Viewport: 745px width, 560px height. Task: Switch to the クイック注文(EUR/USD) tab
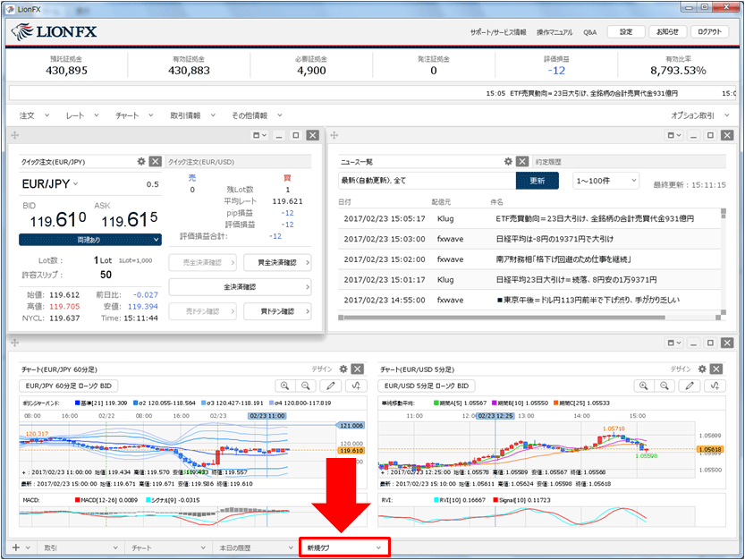click(201, 162)
